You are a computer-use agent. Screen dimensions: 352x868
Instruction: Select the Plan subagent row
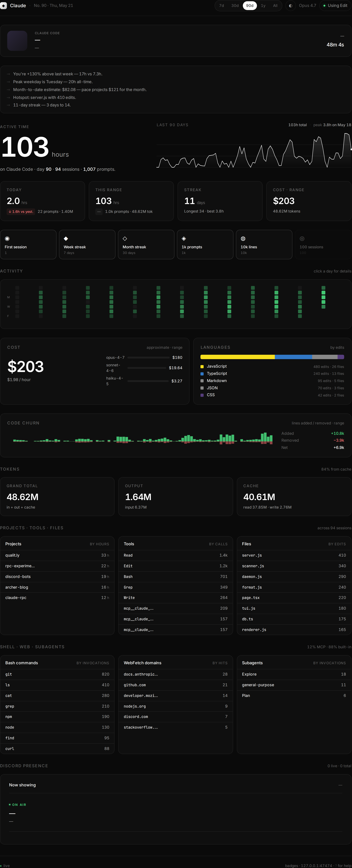point(294,695)
